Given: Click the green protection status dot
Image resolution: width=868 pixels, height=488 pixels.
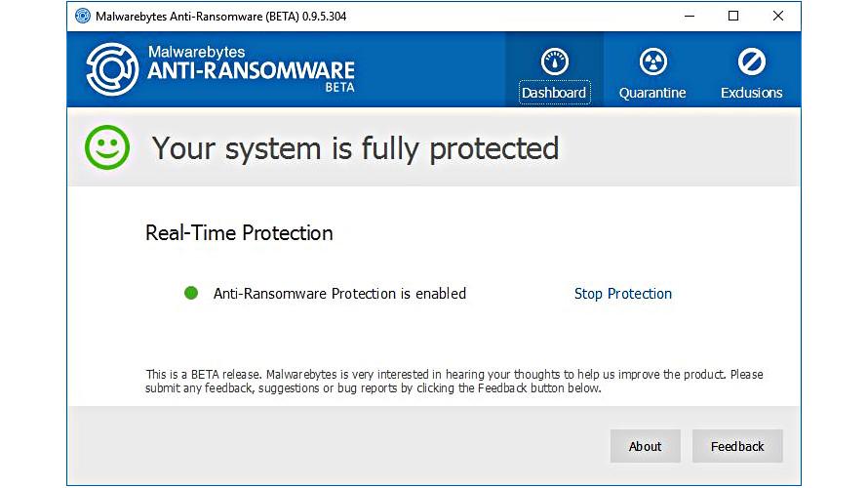Looking at the screenshot, I should (191, 293).
